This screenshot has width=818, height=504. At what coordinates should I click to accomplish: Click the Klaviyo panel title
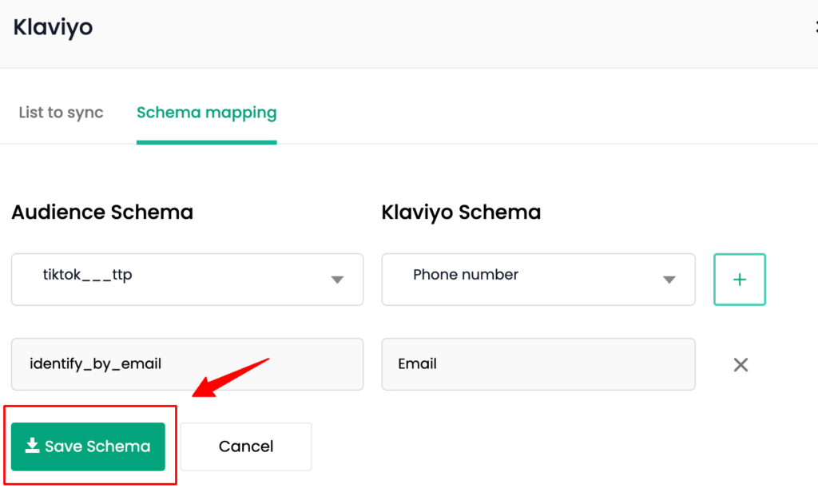(x=53, y=27)
